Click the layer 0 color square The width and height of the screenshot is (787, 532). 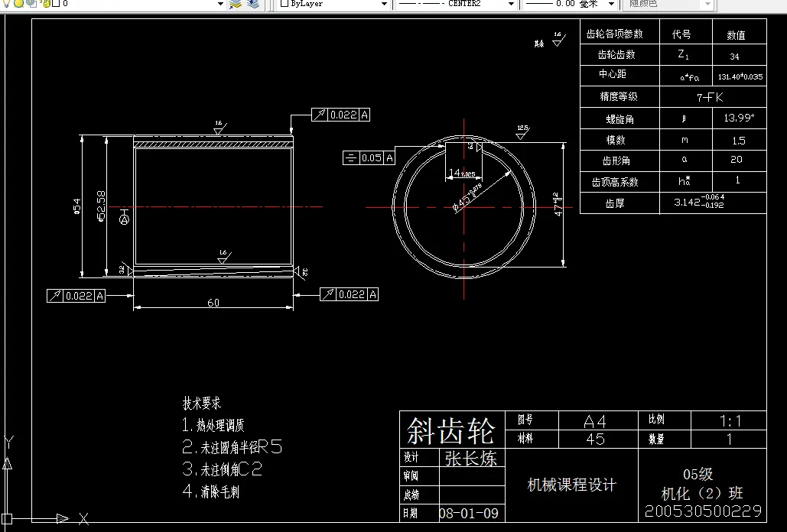tap(56, 3)
